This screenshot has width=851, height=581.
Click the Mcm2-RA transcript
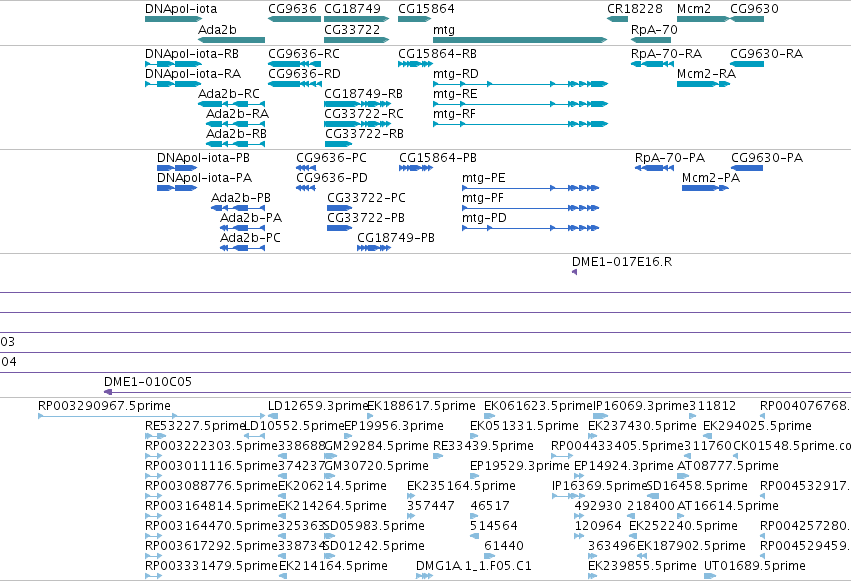point(703,84)
